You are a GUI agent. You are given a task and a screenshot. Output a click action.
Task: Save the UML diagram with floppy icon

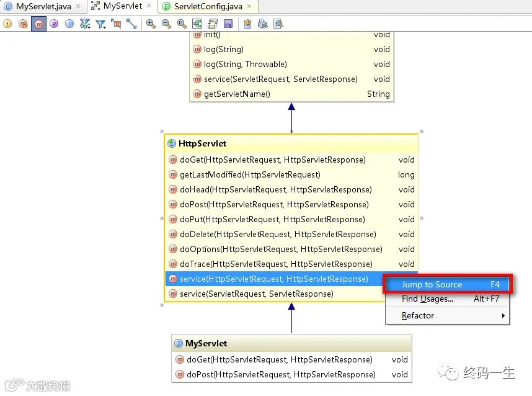click(x=228, y=24)
